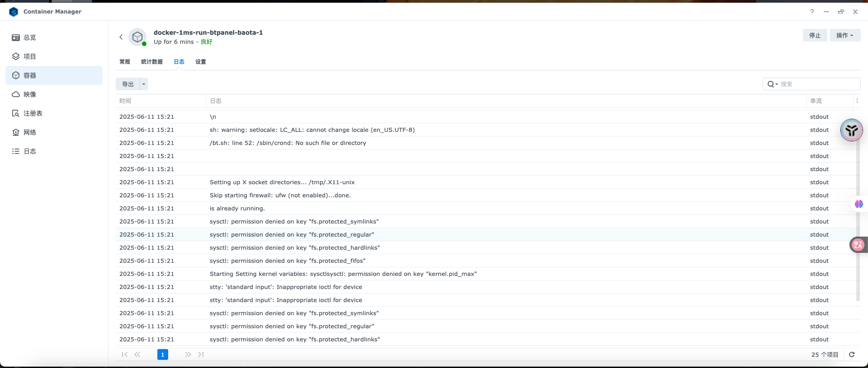Open the 日志 log sidebar section
This screenshot has width=868, height=368.
(54, 151)
